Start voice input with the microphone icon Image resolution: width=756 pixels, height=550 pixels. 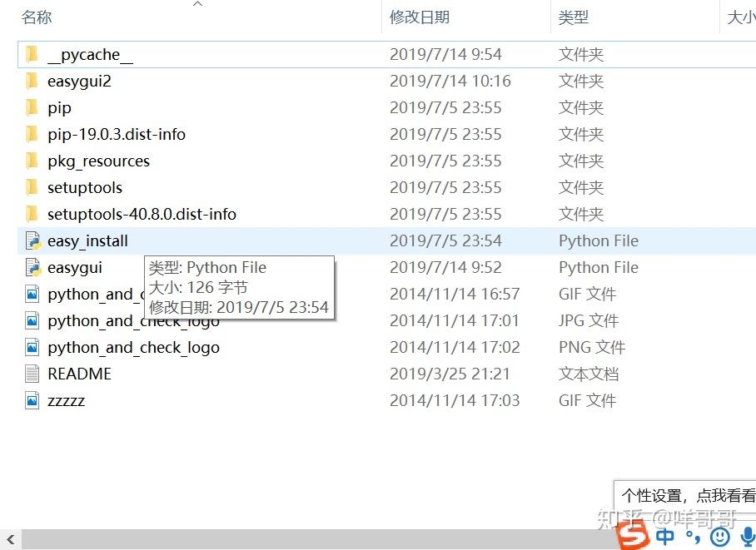point(748,537)
